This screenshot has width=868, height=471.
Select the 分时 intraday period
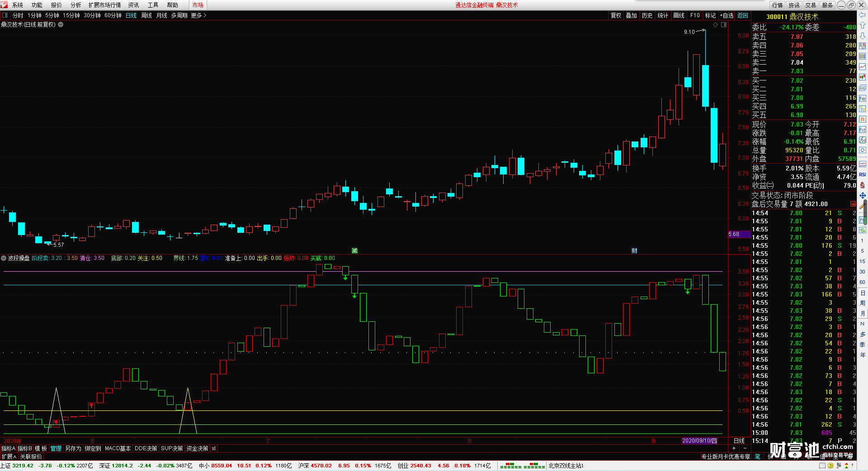click(x=18, y=15)
